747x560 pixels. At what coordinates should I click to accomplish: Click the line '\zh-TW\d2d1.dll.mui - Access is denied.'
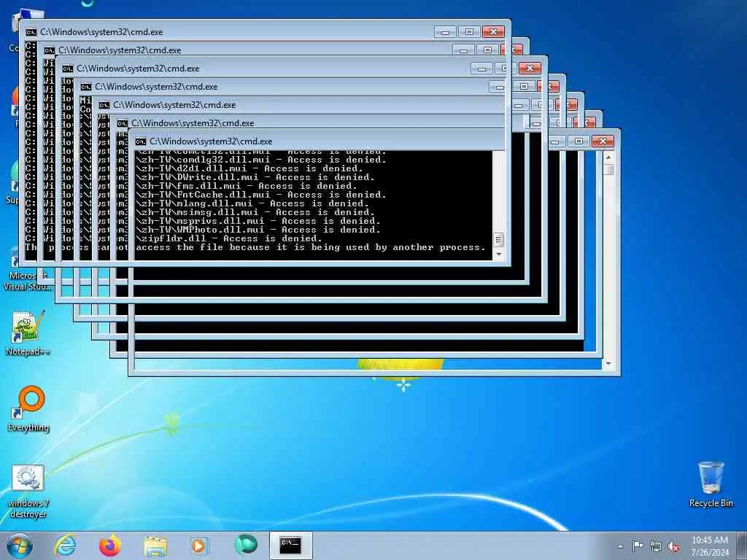(249, 168)
